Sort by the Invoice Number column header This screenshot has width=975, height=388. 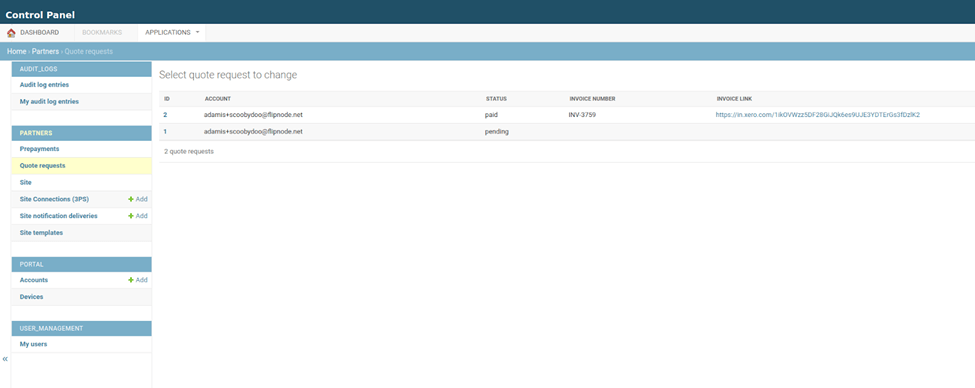592,99
